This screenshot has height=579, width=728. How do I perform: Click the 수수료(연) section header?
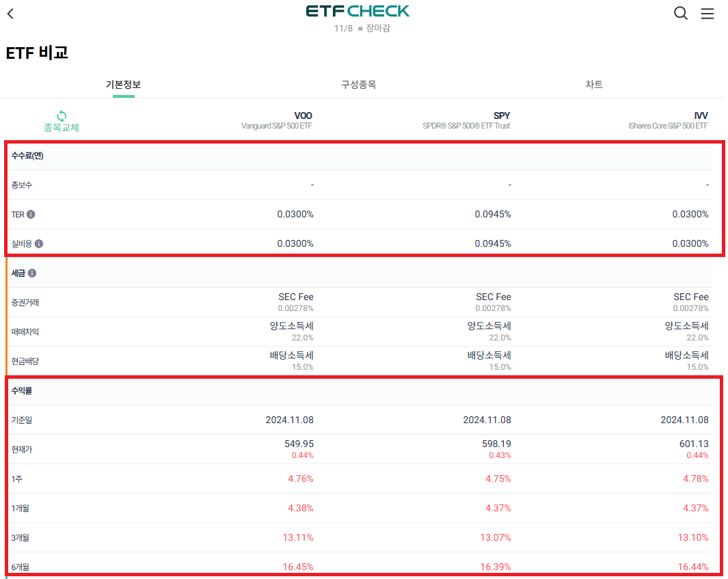(27, 156)
